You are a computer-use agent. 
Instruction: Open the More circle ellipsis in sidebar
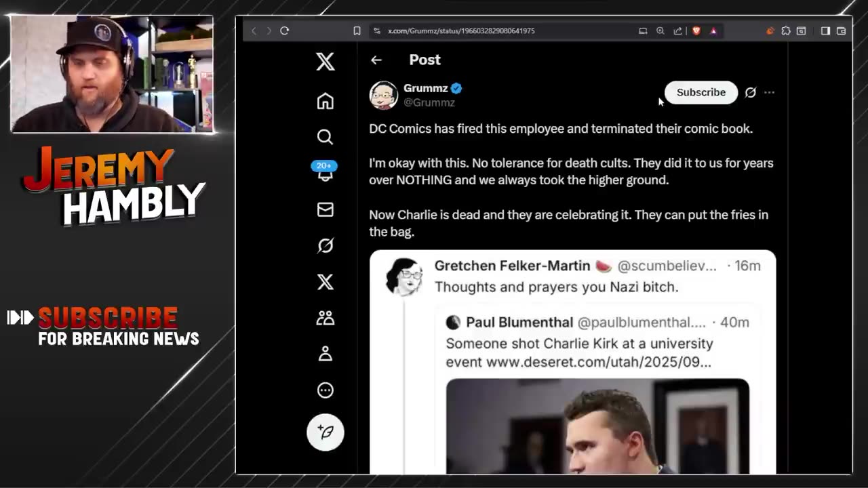click(x=325, y=390)
